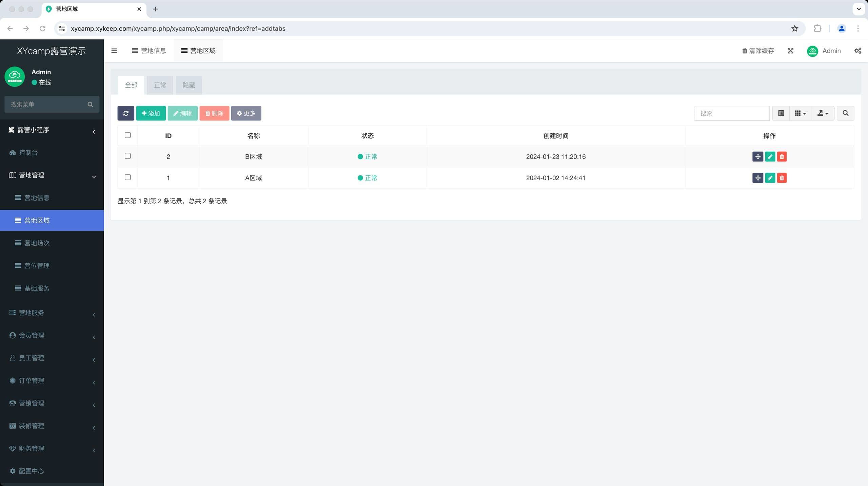Check the checkbox for row ID 2
The image size is (868, 486).
click(x=127, y=156)
